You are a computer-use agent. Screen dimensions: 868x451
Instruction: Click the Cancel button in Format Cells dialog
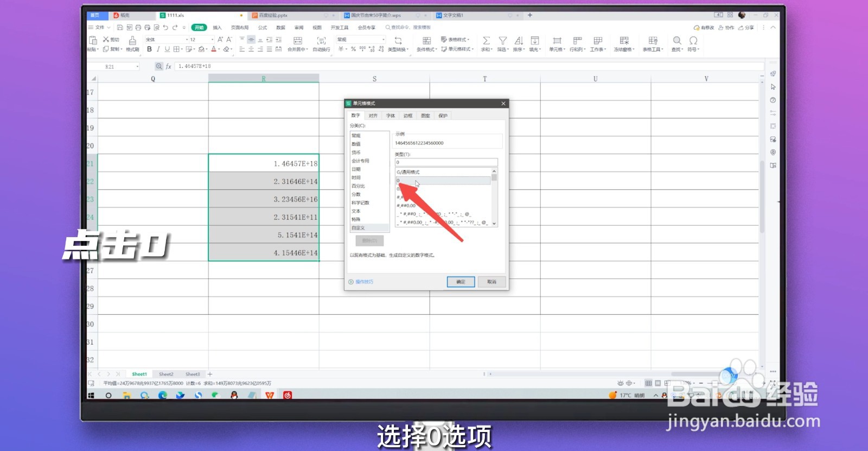(x=492, y=282)
